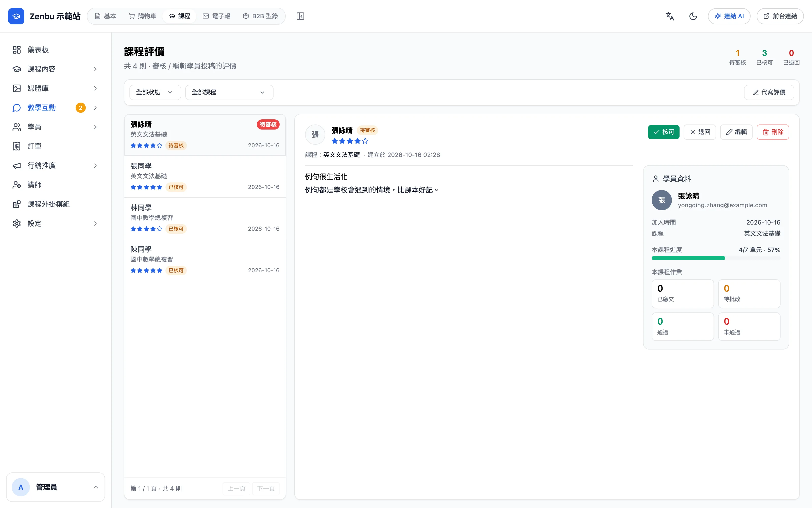Click the Zenbu logo icon
Image resolution: width=812 pixels, height=508 pixels.
pyautogui.click(x=16, y=16)
